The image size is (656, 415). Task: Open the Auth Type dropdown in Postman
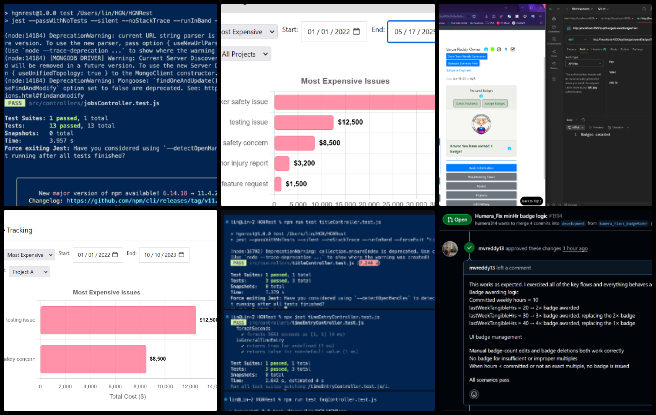584,64
